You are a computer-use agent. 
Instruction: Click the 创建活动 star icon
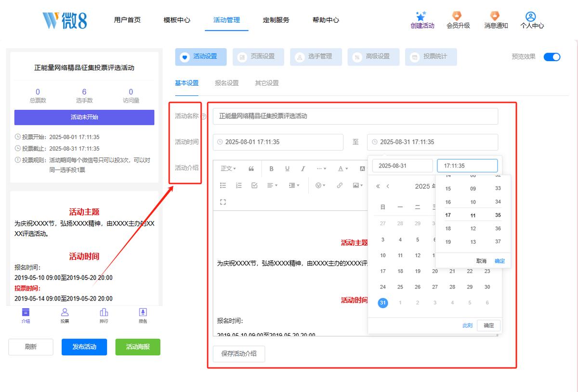(421, 16)
